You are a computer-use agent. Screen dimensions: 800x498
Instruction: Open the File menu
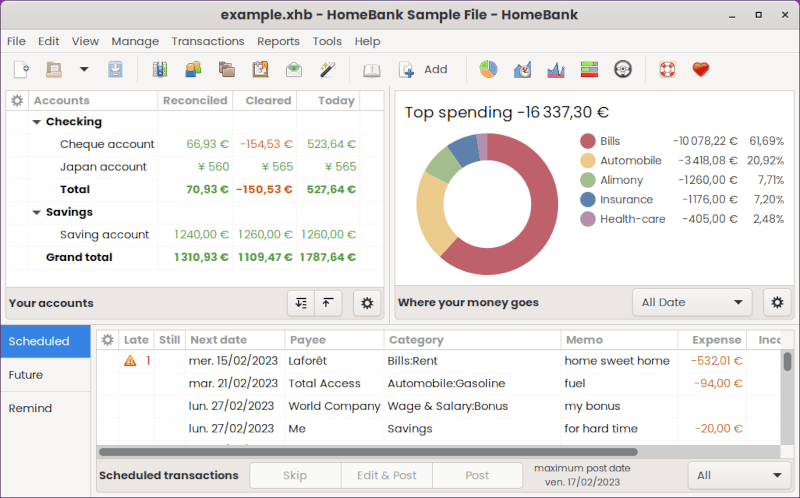click(x=16, y=41)
